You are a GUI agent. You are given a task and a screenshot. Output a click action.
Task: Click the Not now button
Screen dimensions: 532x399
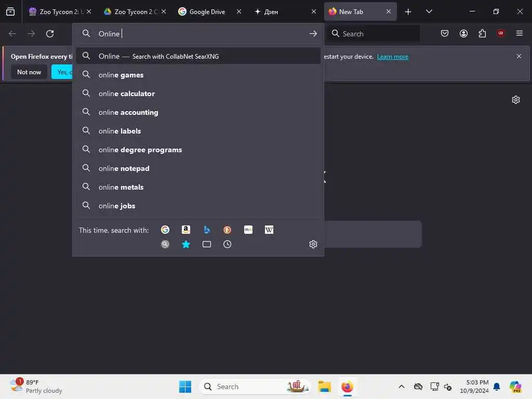(29, 72)
